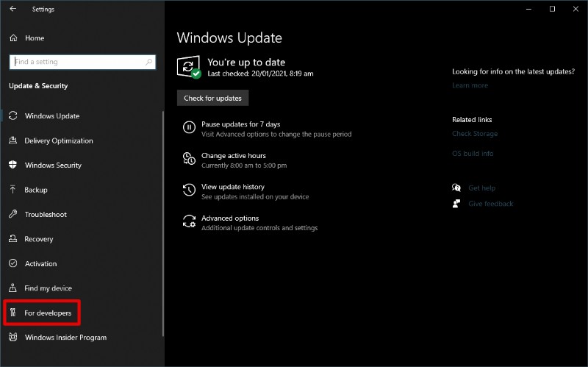Select the Windows Security shield icon
588x367 pixels.
pos(12,165)
